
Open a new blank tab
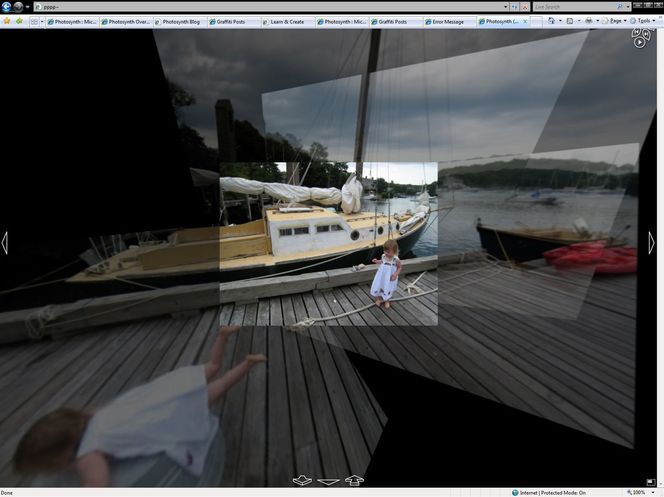coord(536,22)
